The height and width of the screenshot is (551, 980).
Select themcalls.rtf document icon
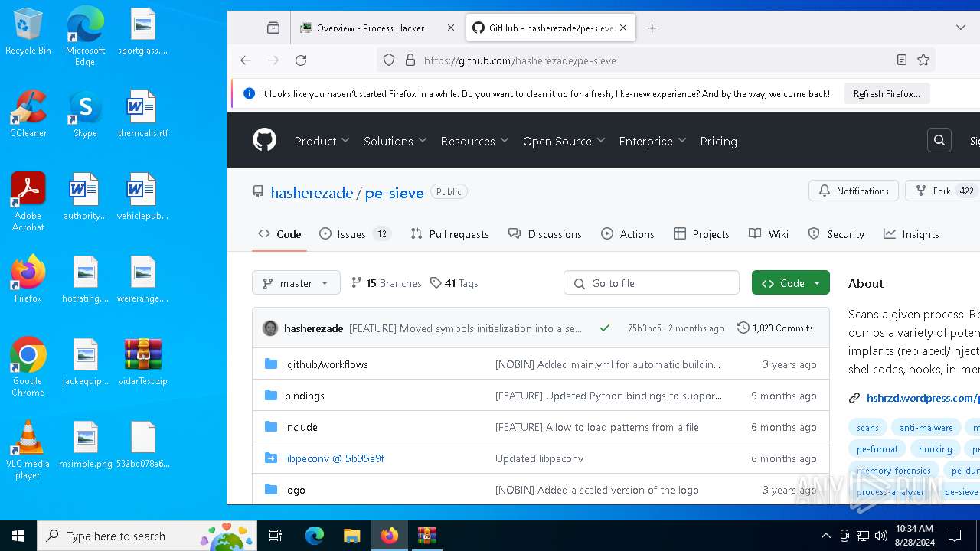[x=143, y=114]
